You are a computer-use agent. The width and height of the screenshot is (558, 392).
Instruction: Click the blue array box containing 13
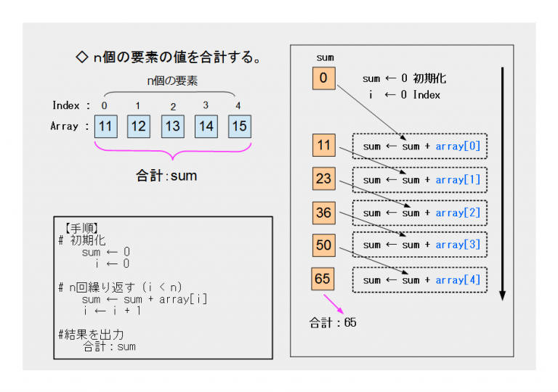[x=172, y=126]
